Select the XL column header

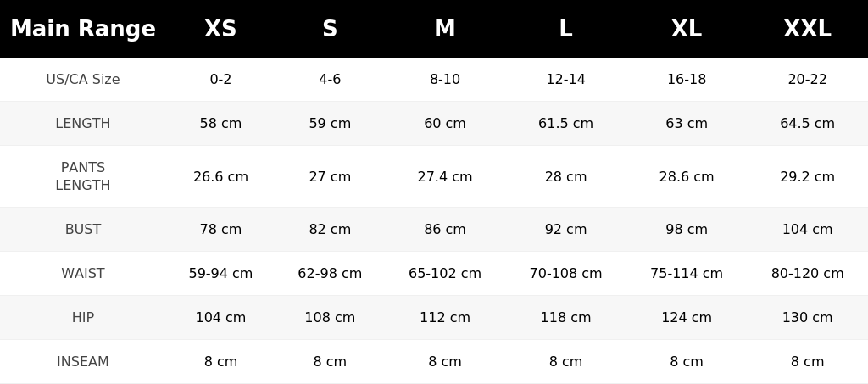point(687,29)
